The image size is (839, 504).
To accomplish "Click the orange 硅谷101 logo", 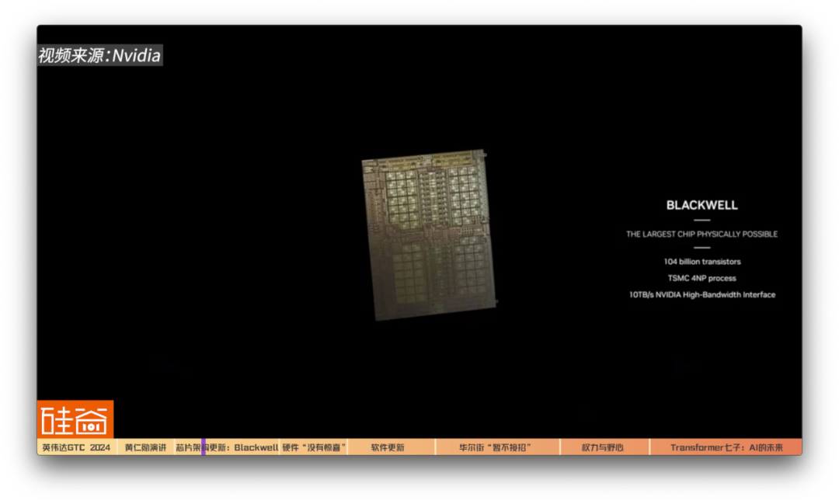I will pos(75,419).
